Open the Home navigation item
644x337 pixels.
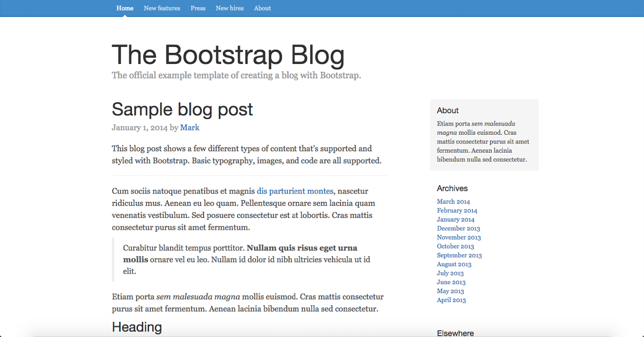125,8
